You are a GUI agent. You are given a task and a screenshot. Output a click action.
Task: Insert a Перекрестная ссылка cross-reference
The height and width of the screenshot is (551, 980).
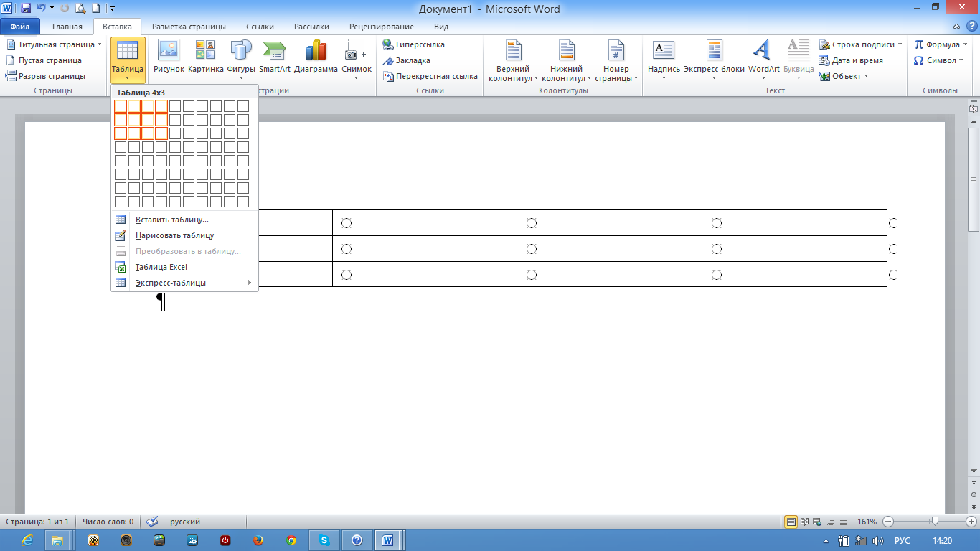(430, 76)
